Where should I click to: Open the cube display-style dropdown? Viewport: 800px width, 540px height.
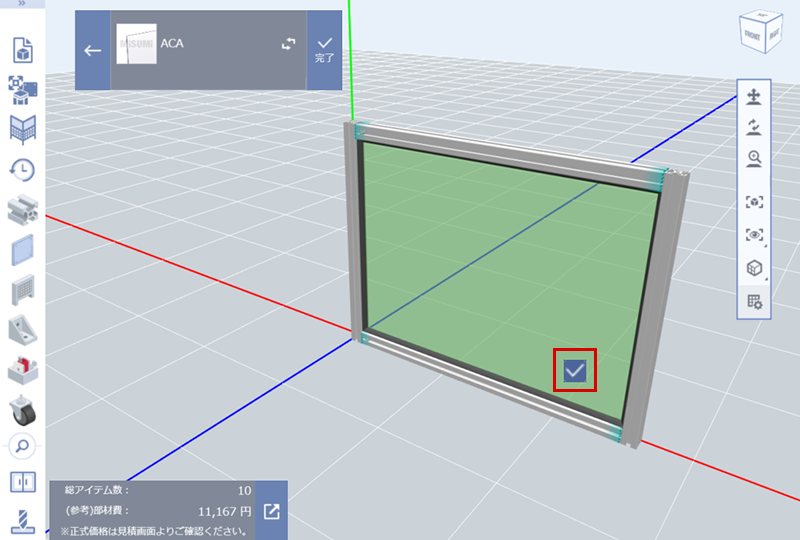click(754, 268)
